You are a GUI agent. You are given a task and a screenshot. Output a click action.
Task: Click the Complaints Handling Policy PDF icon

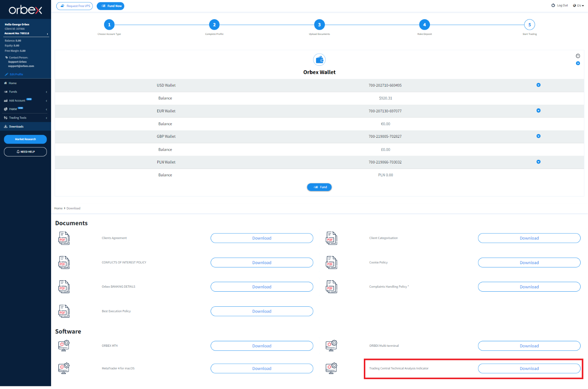coord(331,287)
